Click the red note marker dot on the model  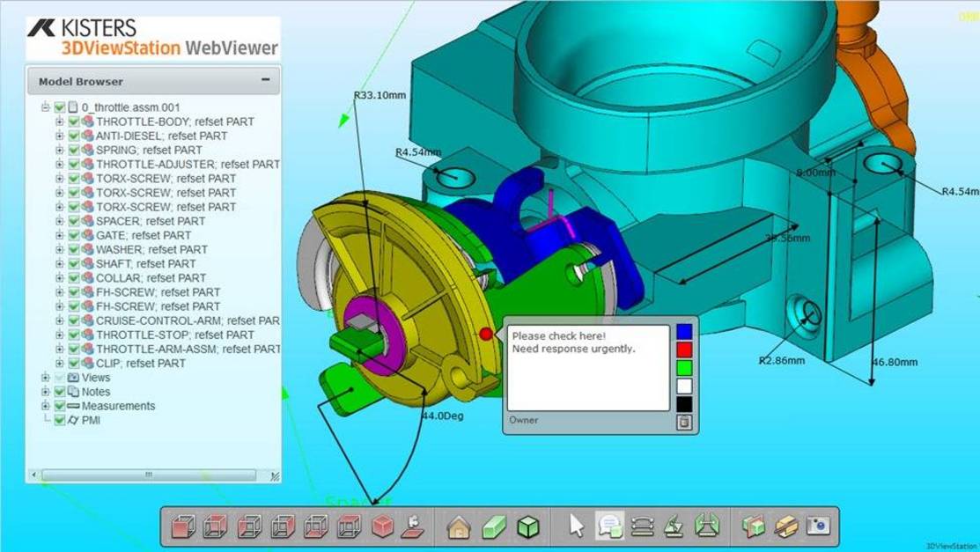(x=486, y=335)
